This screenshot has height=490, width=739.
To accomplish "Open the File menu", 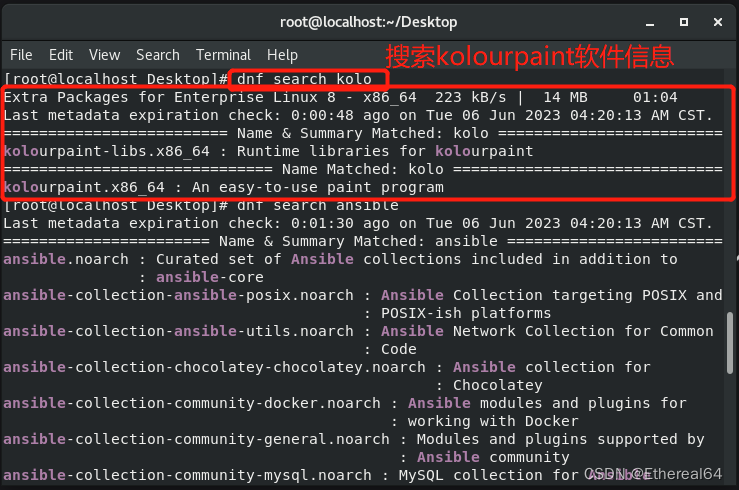I will pos(21,55).
